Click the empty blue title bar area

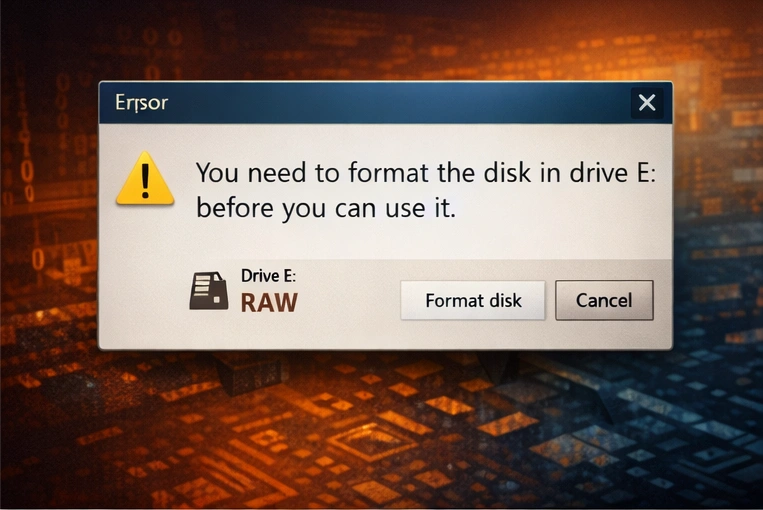399,103
